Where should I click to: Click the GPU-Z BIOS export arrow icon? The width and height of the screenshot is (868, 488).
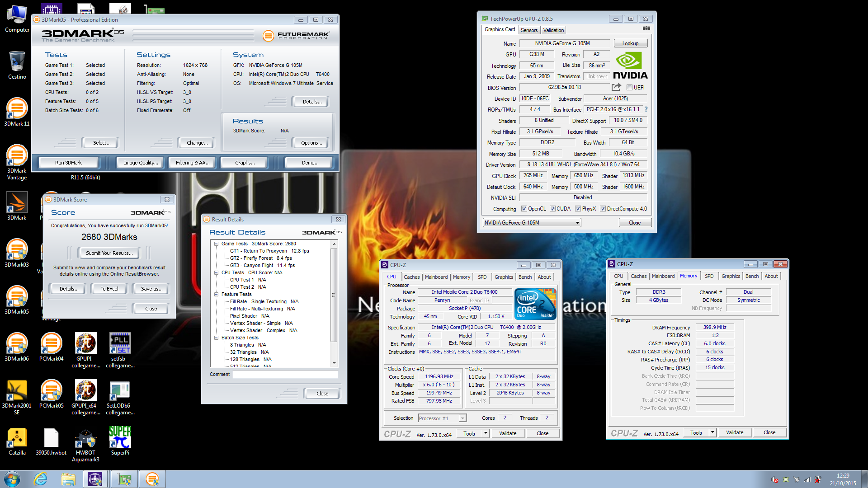[616, 87]
